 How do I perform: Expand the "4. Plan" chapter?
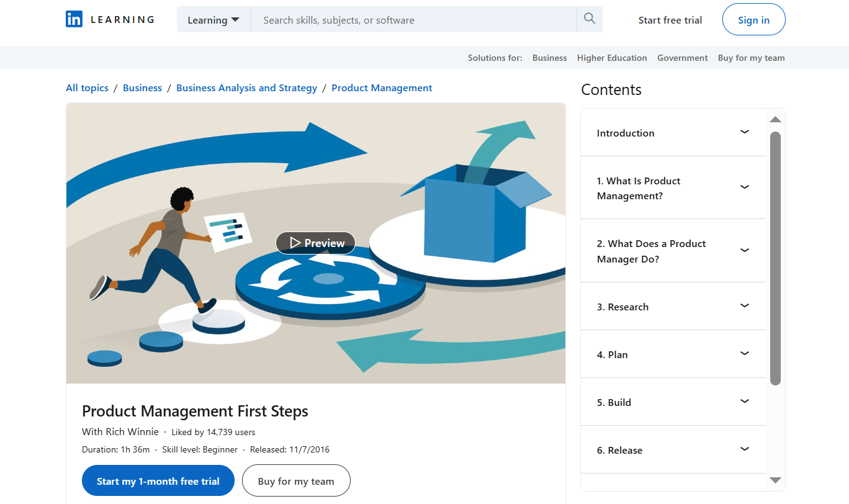click(744, 353)
